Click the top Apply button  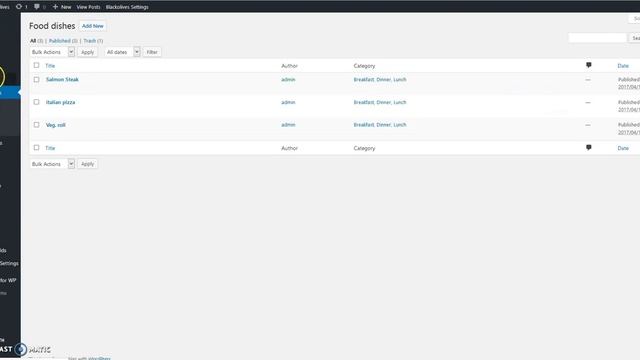click(x=87, y=52)
